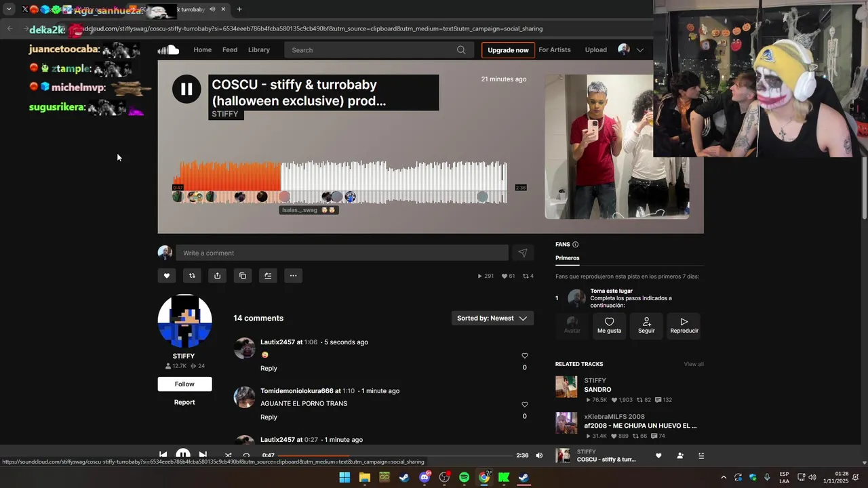Image resolution: width=868 pixels, height=488 pixels.
Task: Click the player volume speaker icon
Action: click(x=539, y=455)
